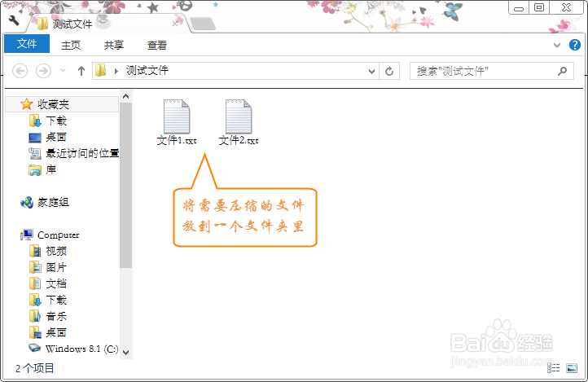Go forward with the Forward arrow
The height and width of the screenshot is (382, 588).
pos(43,71)
